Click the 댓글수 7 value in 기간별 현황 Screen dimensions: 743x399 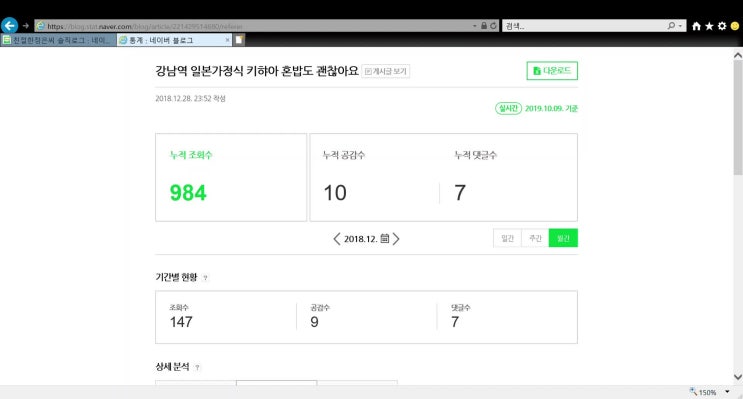tap(455, 322)
